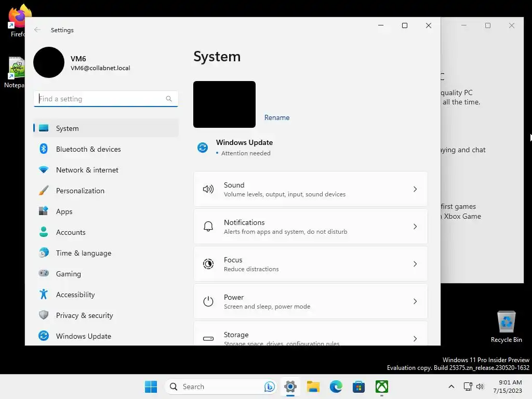Click the System monitor icon in sidebar
Viewport: 532px width, 399px height.
pos(44,128)
